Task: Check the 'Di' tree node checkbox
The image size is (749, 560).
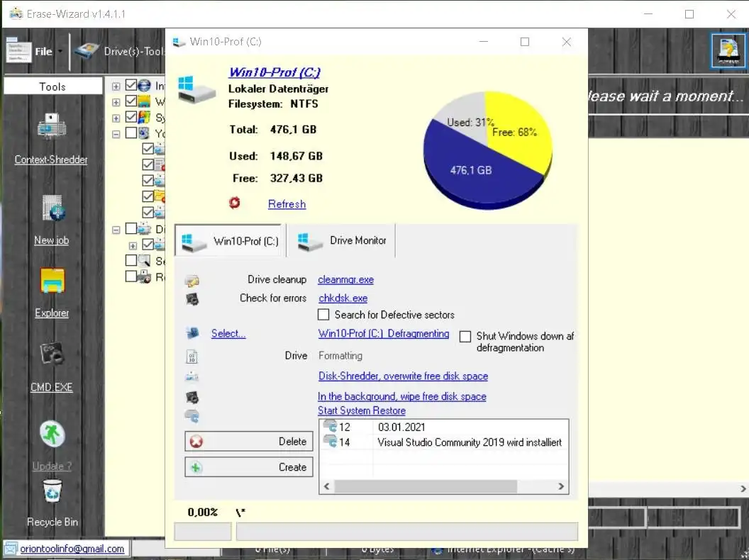Action: tap(131, 229)
